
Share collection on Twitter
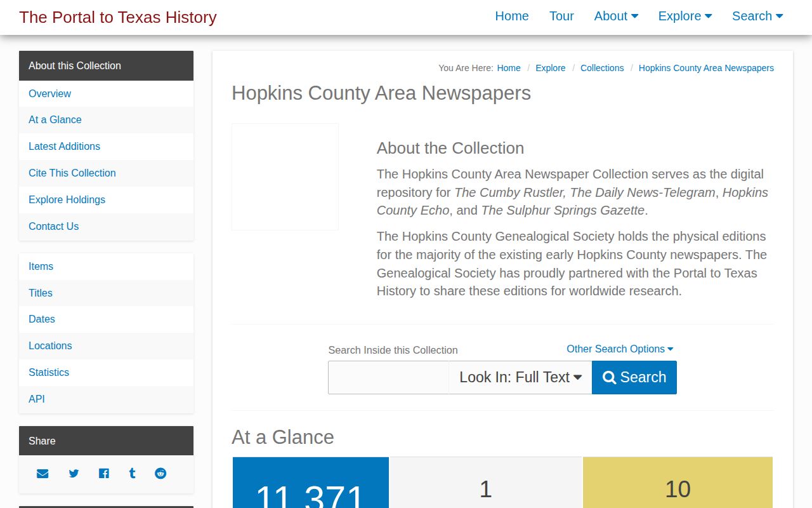(x=74, y=473)
